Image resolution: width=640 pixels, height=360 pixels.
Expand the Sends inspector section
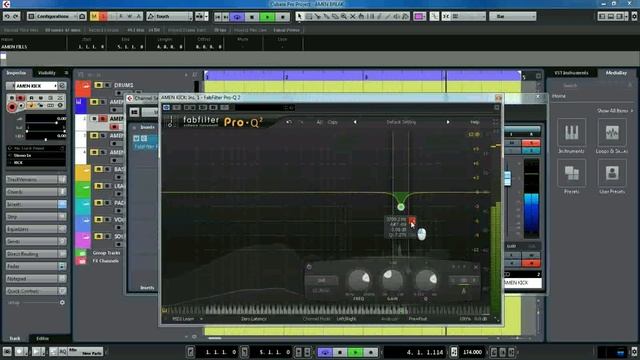tap(36, 241)
